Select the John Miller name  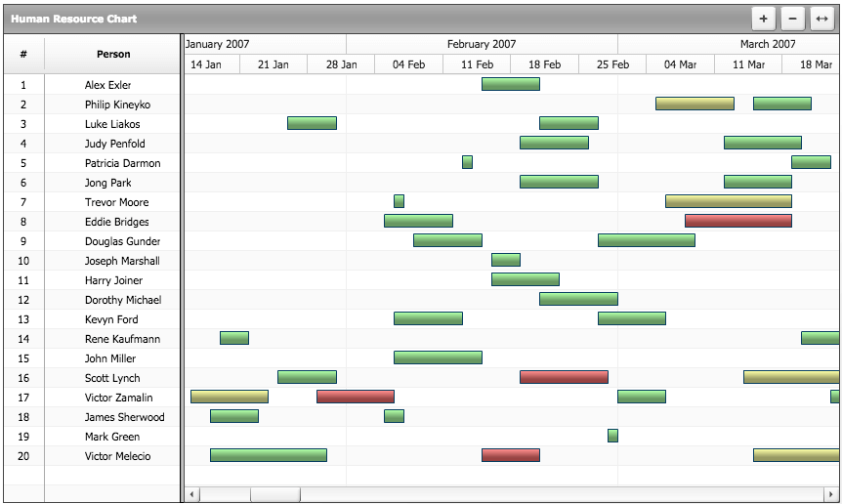110,358
